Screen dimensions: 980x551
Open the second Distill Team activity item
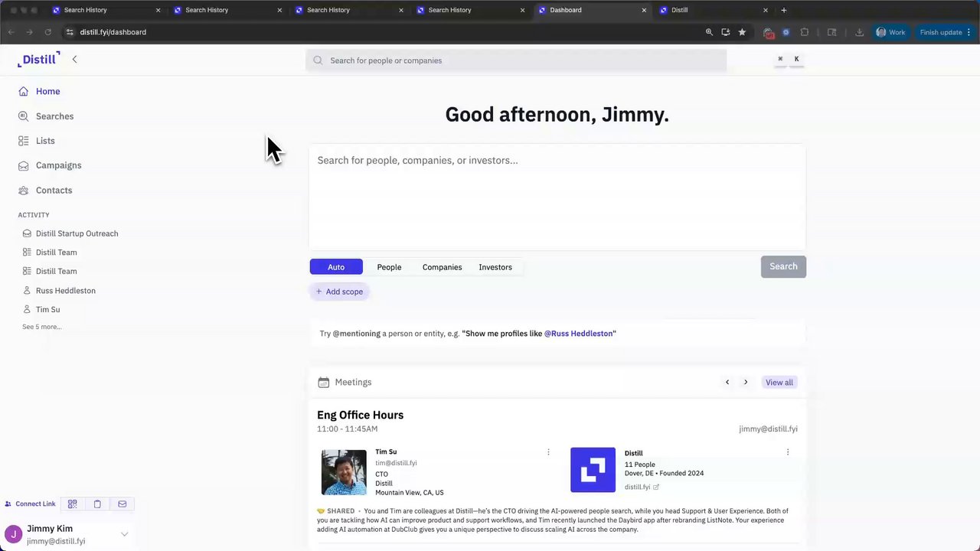point(56,271)
